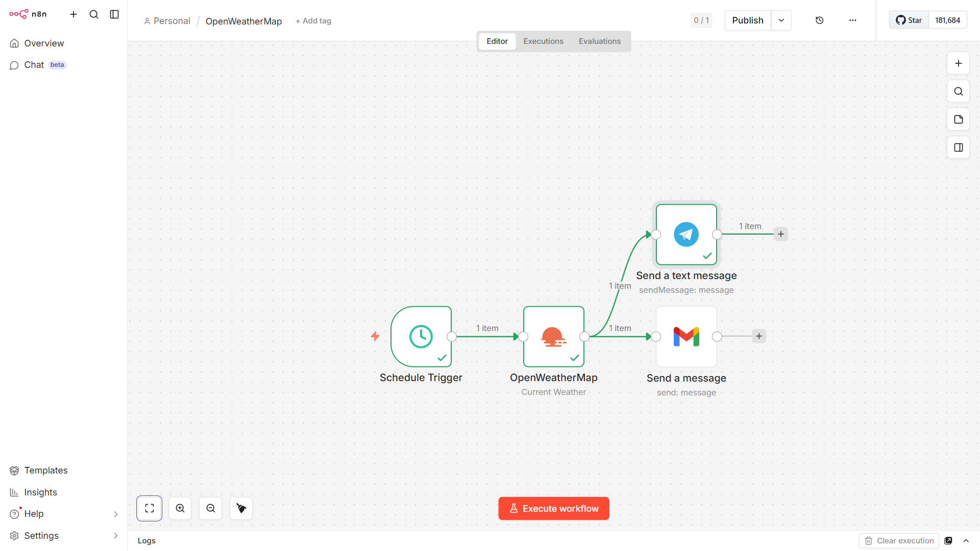Viewport: 980px width, 551px height.
Task: Open the Publish dropdown arrow
Action: point(781,20)
